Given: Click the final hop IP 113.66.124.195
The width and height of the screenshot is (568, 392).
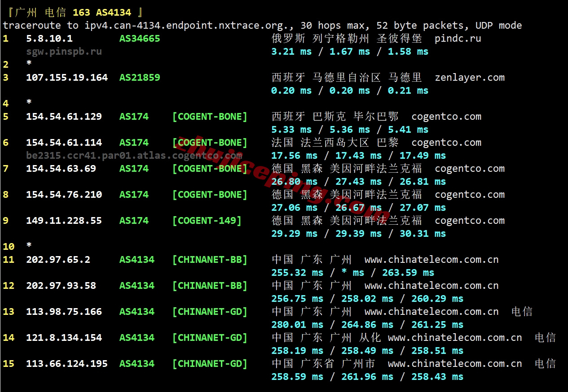Looking at the screenshot, I should pyautogui.click(x=67, y=364).
